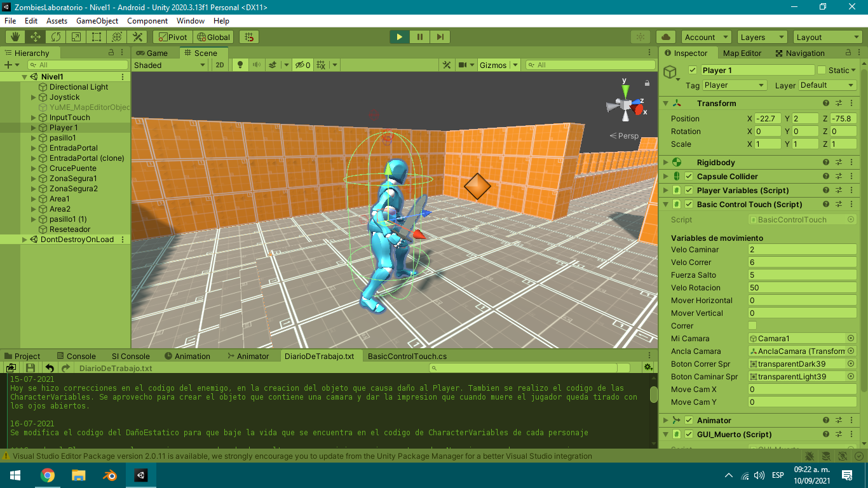Open the Layer Default dropdown
The height and width of the screenshot is (488, 868).
827,85
